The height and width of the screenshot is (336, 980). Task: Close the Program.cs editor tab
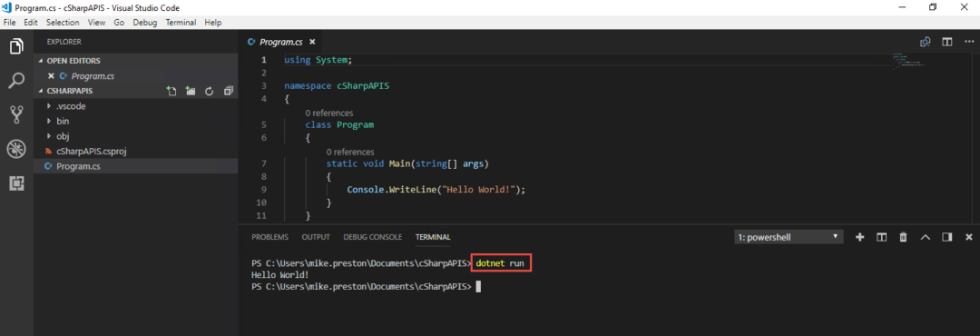coord(312,42)
